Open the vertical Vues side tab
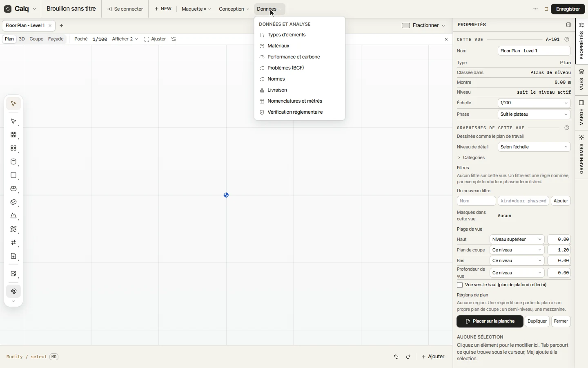The width and height of the screenshot is (588, 368). click(x=582, y=80)
